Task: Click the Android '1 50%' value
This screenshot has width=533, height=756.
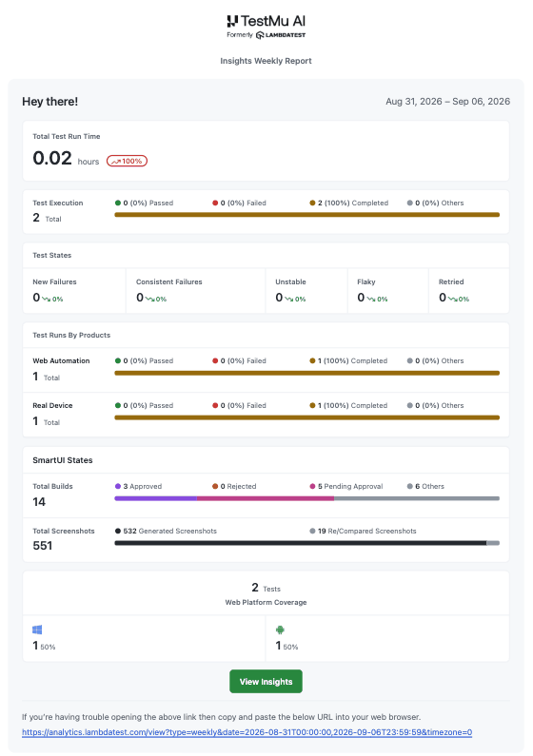Action: pyautogui.click(x=286, y=646)
